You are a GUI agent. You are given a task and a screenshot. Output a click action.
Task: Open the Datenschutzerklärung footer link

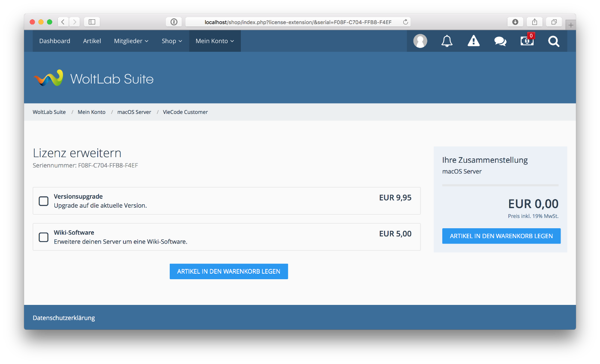(x=64, y=318)
